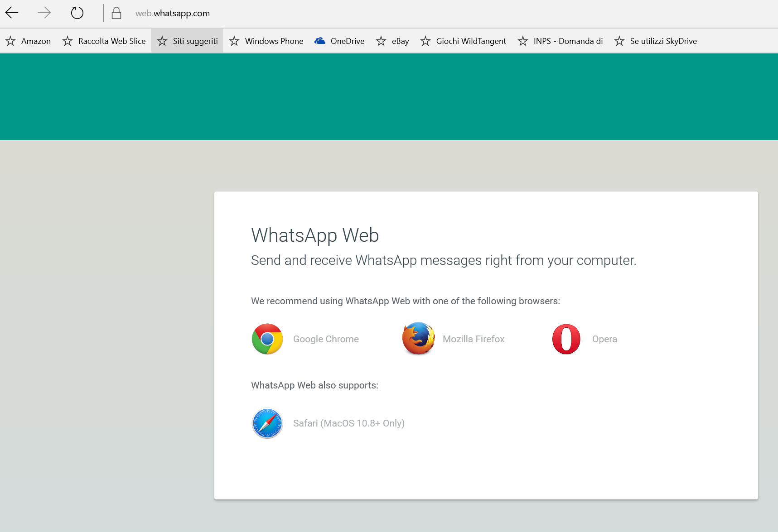Click the Google Chrome logo icon
The width and height of the screenshot is (778, 532).
267,339
